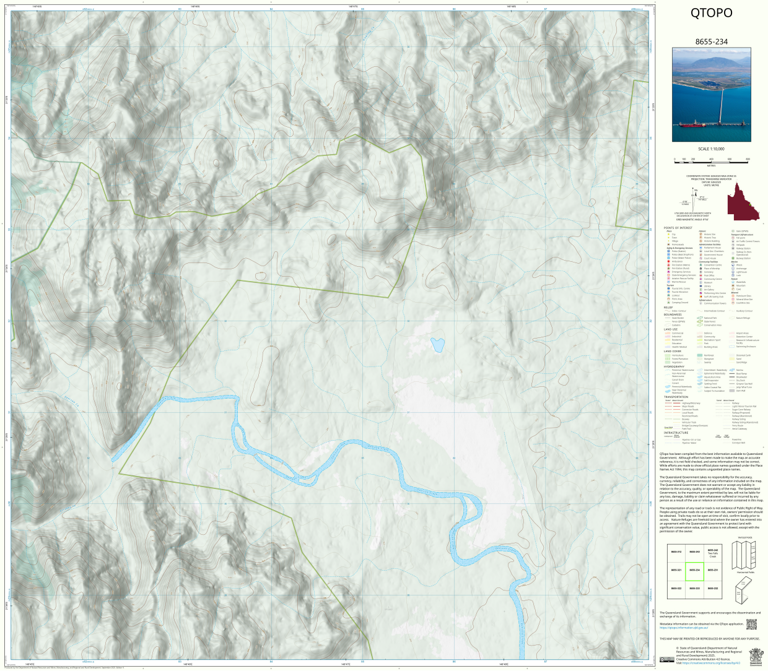This screenshot has height=671, width=768.
Task: Click the accordion map fold diagram
Action: click(x=744, y=555)
